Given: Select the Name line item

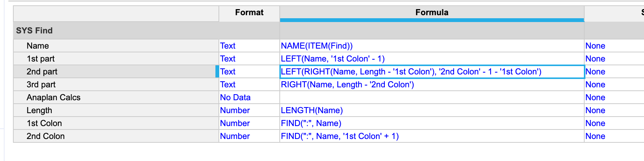Looking at the screenshot, I should 116,46.
